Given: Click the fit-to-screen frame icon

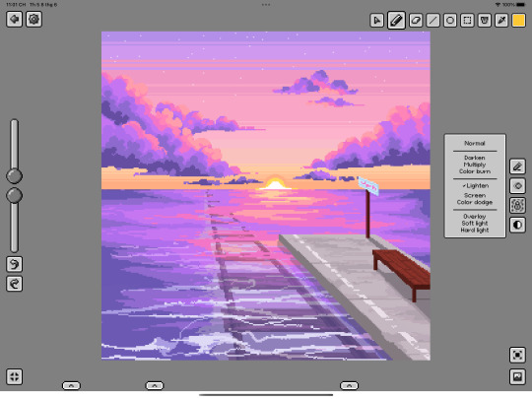Looking at the screenshot, I should (517, 355).
